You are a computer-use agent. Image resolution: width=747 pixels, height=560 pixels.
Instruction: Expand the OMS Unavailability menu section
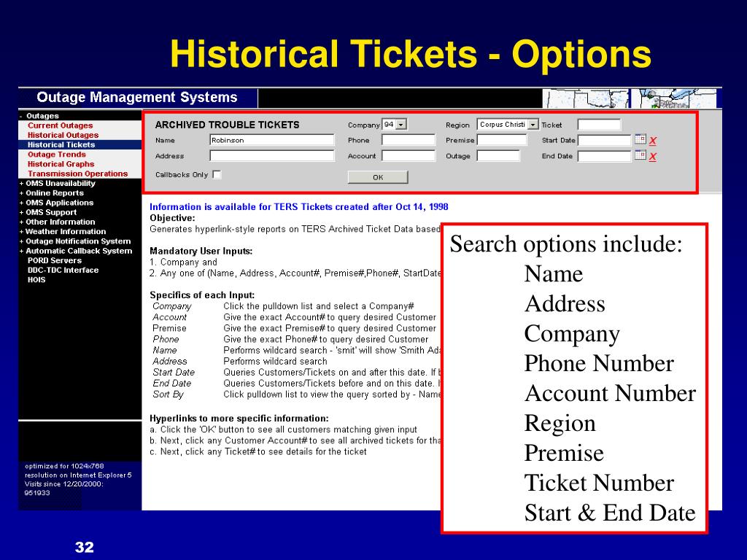[57, 183]
